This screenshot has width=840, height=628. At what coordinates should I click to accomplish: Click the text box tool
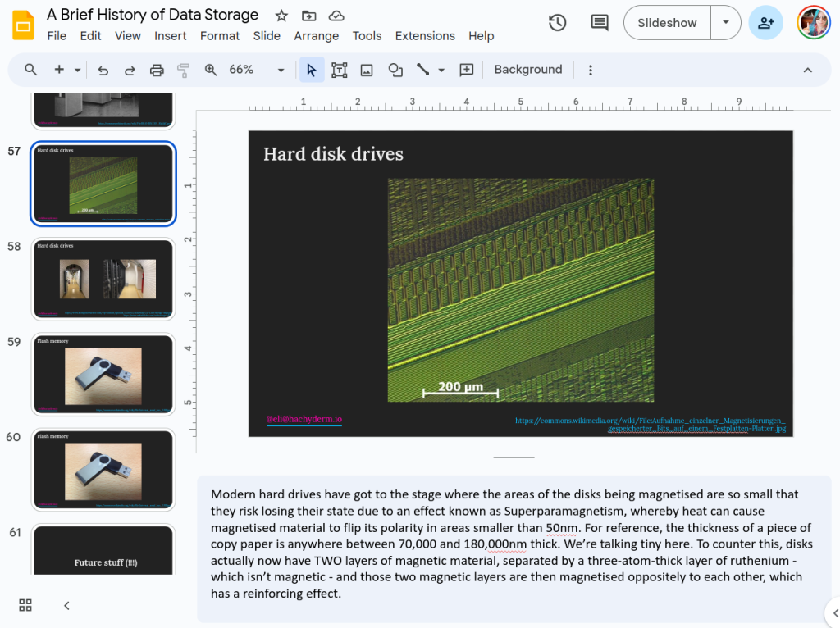tap(339, 71)
